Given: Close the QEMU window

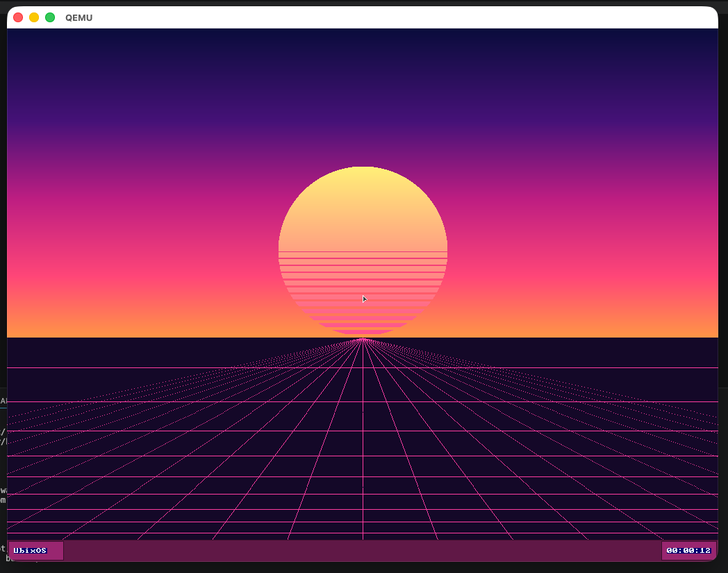Looking at the screenshot, I should (x=18, y=17).
